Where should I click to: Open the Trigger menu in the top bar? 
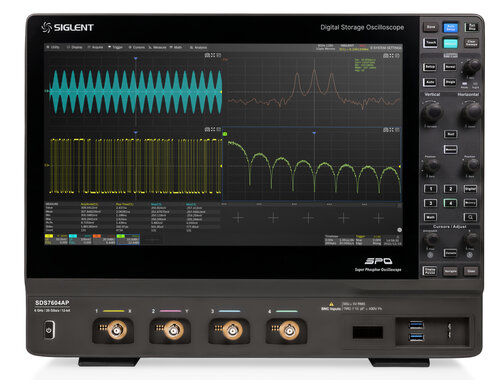click(116, 47)
